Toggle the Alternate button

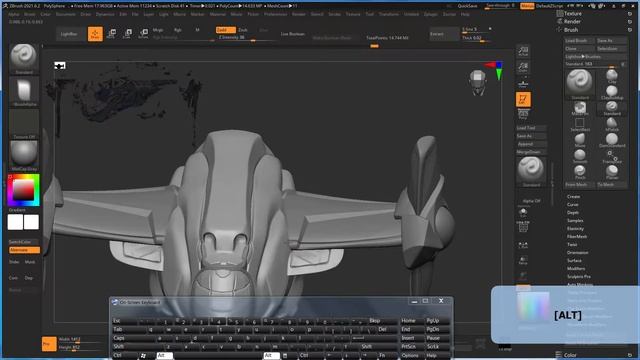[x=24, y=250]
